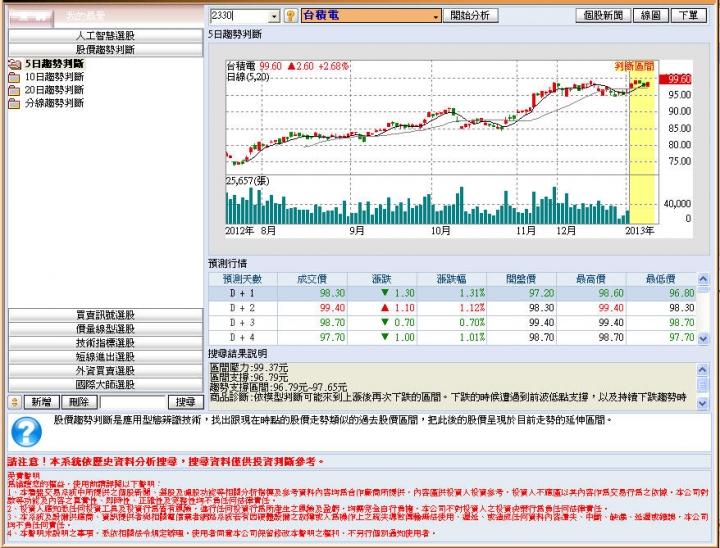The image size is (720, 548).
Task: Select the 10日趨勢判斷 tree item
Action: [54, 77]
